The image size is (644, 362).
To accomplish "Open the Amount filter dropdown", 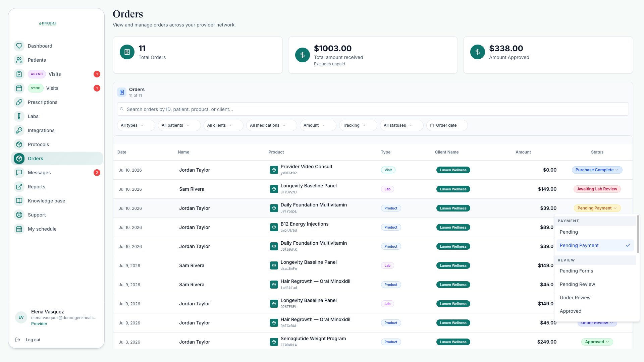I will tap(318, 125).
